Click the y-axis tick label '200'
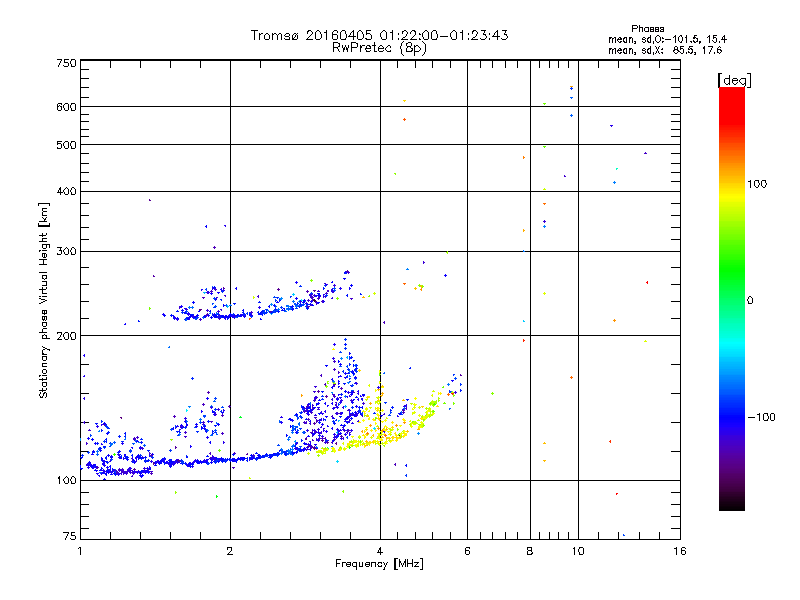 (67, 336)
